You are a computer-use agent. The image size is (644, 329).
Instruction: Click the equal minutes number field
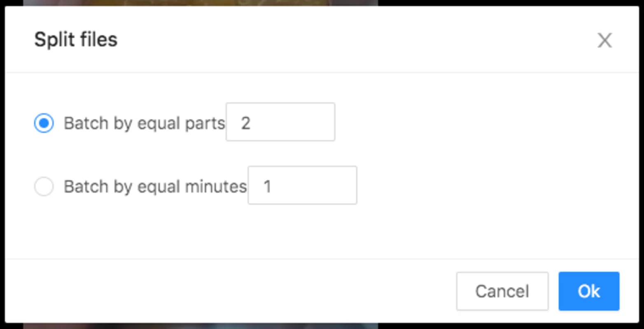tap(302, 185)
